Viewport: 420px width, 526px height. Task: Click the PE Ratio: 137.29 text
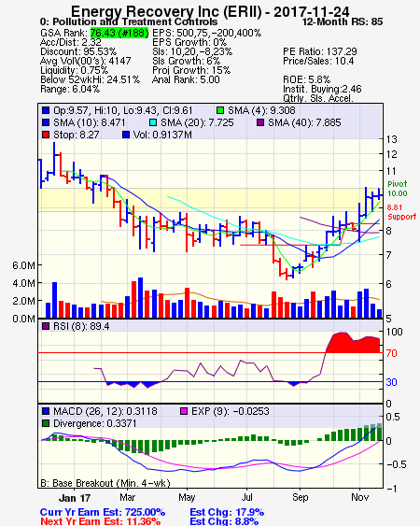tap(320, 51)
